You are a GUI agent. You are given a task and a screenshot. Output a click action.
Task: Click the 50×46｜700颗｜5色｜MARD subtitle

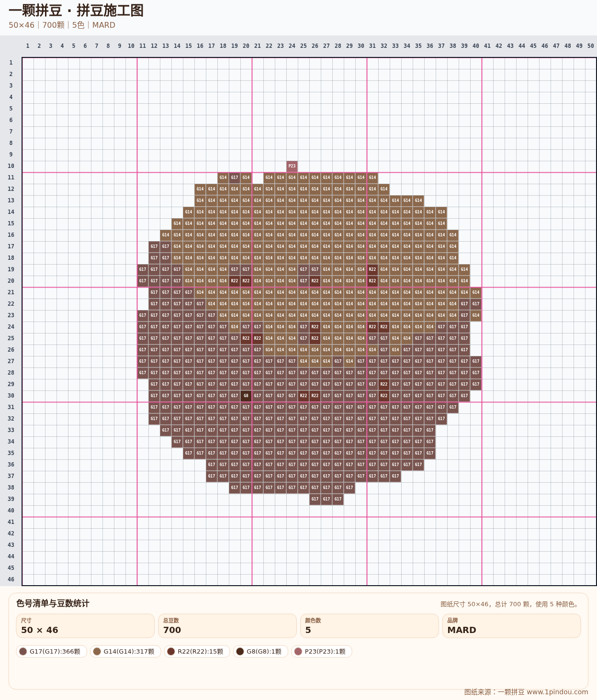[x=62, y=25]
